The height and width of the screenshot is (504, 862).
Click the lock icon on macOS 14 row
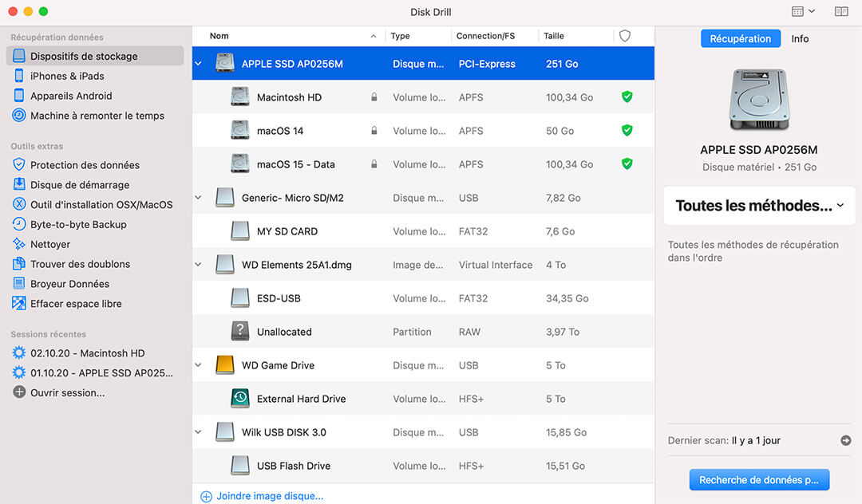tap(374, 131)
